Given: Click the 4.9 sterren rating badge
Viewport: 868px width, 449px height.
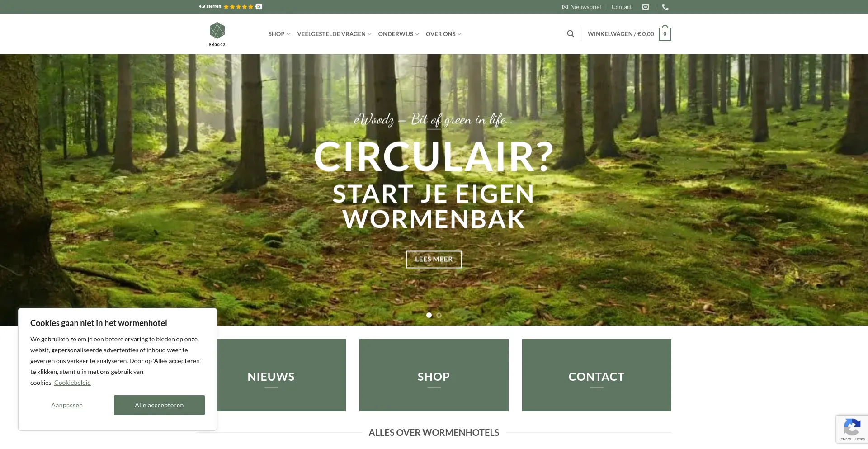Looking at the screenshot, I should (230, 6).
